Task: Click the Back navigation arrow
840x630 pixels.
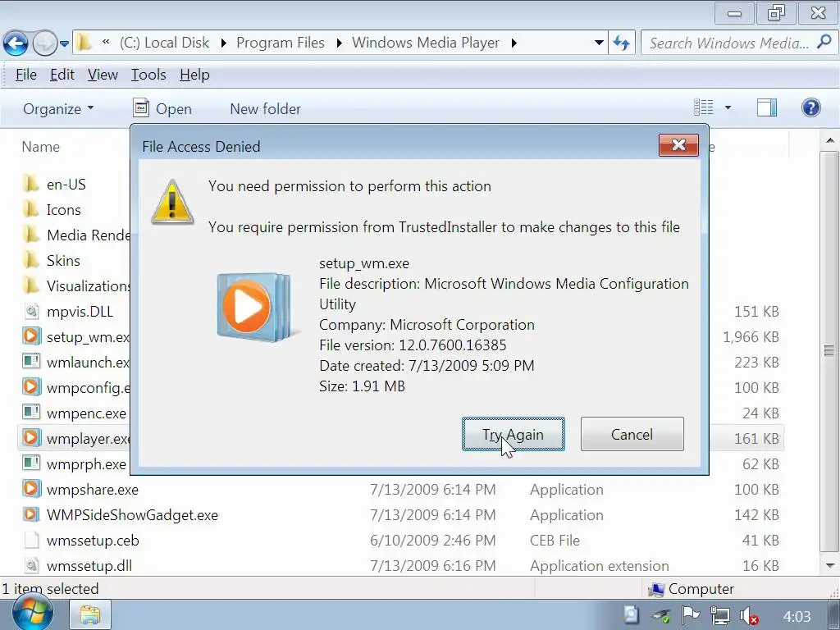Action: coord(16,43)
